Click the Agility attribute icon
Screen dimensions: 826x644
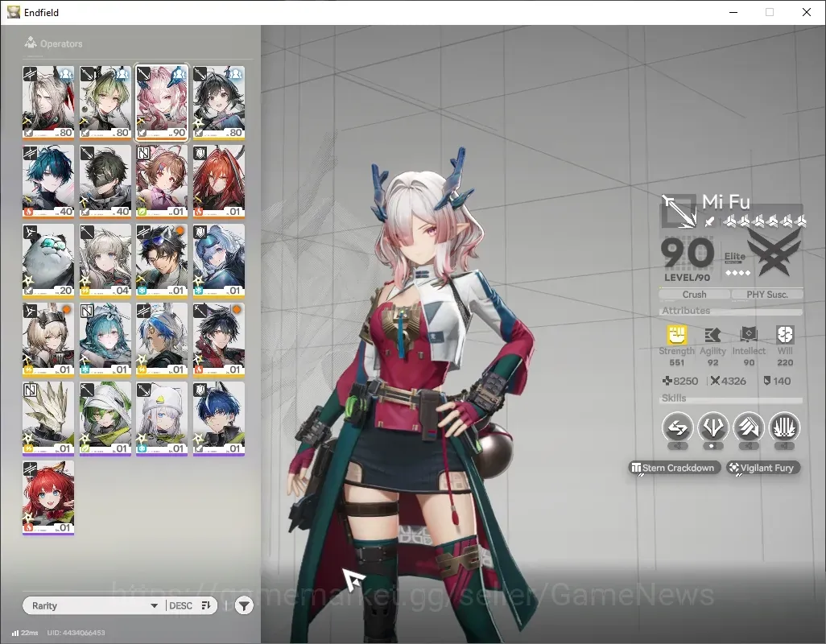(712, 335)
